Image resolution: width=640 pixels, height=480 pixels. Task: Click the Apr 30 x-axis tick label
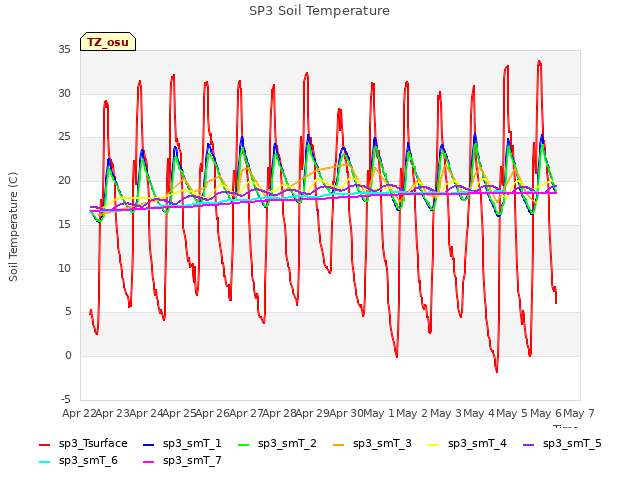point(346,413)
